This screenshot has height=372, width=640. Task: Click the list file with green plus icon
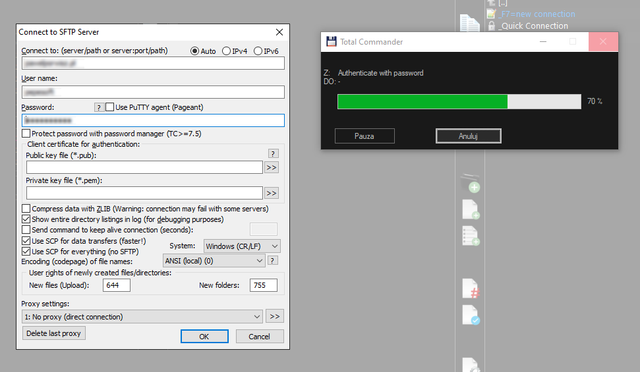click(x=471, y=236)
